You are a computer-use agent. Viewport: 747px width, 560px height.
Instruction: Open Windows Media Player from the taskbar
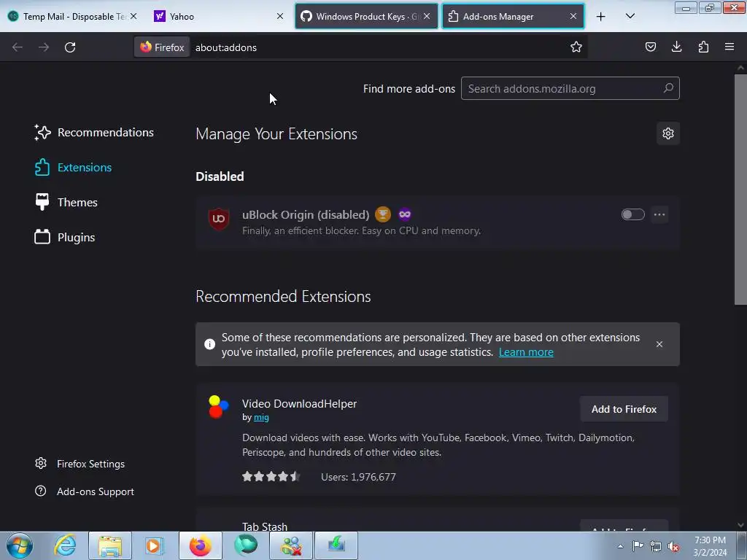point(154,545)
